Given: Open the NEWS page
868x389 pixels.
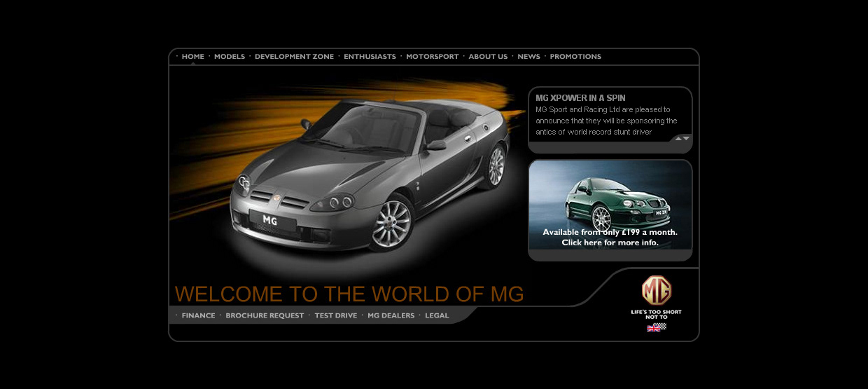Looking at the screenshot, I should point(528,57).
